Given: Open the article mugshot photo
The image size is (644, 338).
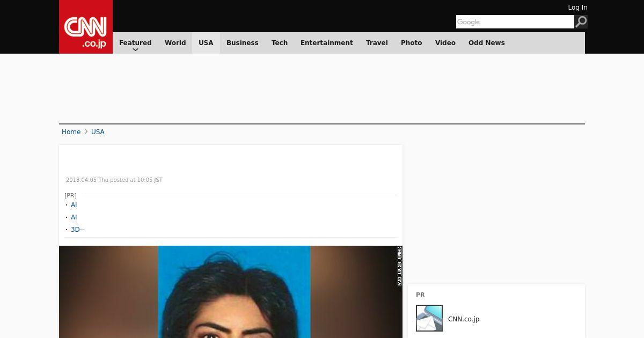Looking at the screenshot, I should point(231,292).
